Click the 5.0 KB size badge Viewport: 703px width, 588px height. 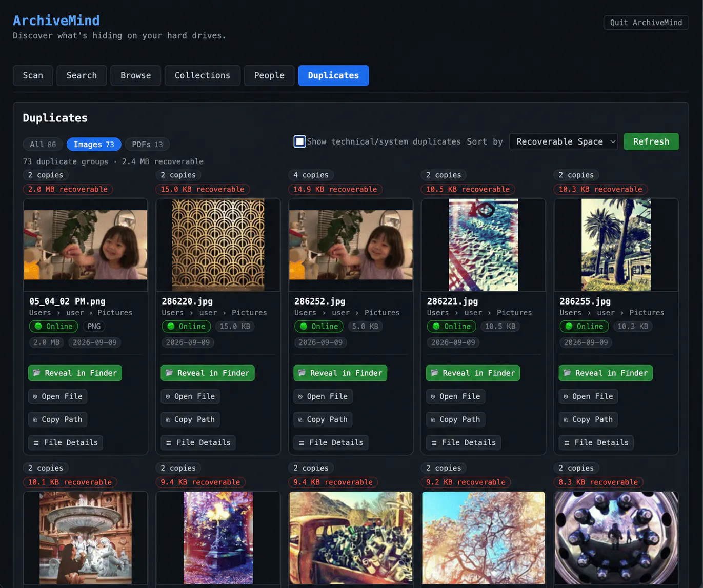pyautogui.click(x=365, y=326)
